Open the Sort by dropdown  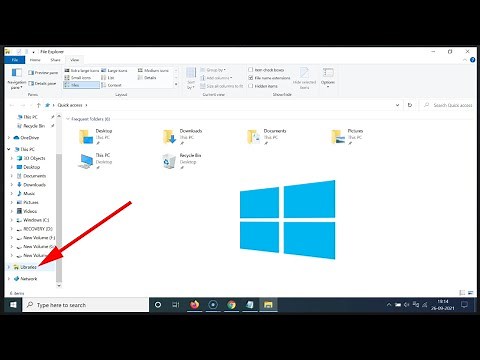191,79
